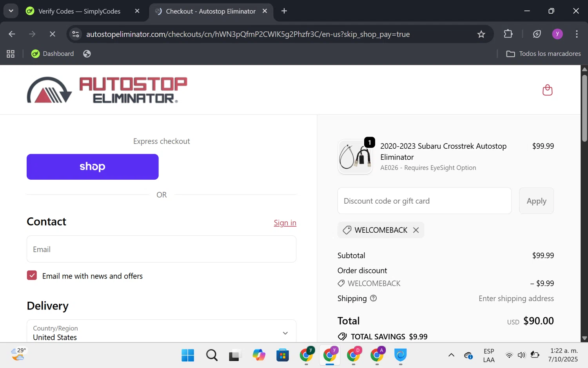
Task: Open the blue shield app on the taskbar
Action: click(x=400, y=355)
